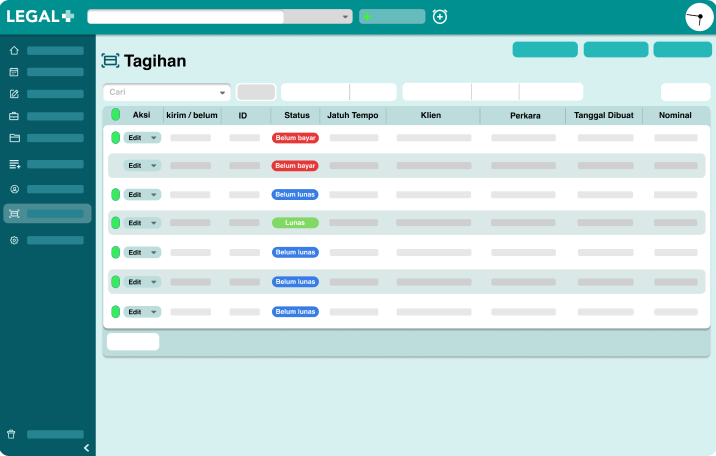Open the calendar icon in the sidebar
Image resolution: width=716 pixels, height=456 pixels.
[14, 72]
